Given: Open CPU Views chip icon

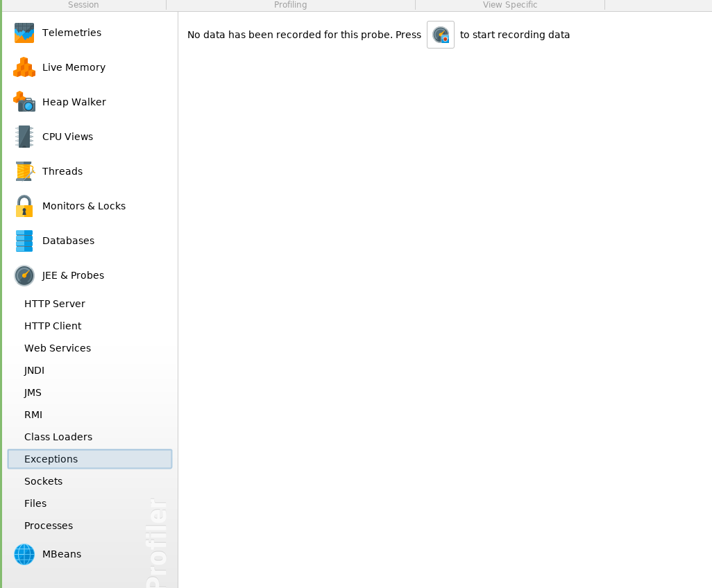Looking at the screenshot, I should [x=24, y=137].
